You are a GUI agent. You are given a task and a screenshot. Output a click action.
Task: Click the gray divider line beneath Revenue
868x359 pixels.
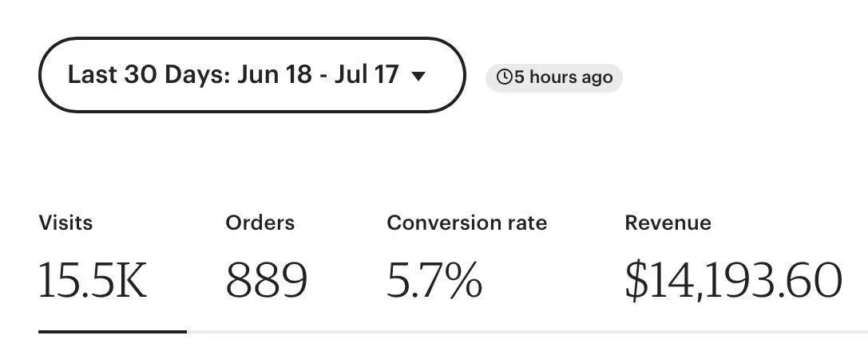coord(734,332)
